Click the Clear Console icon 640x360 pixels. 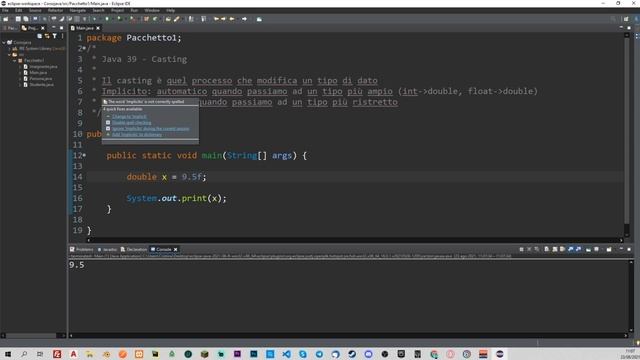547,249
